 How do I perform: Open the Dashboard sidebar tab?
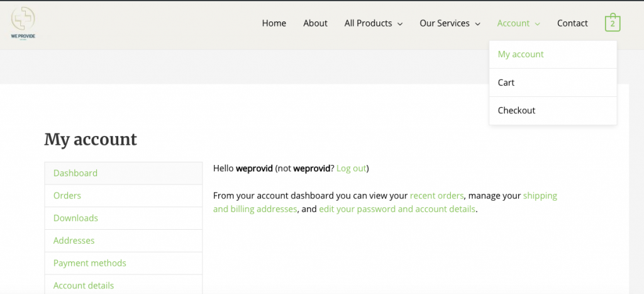click(x=75, y=173)
